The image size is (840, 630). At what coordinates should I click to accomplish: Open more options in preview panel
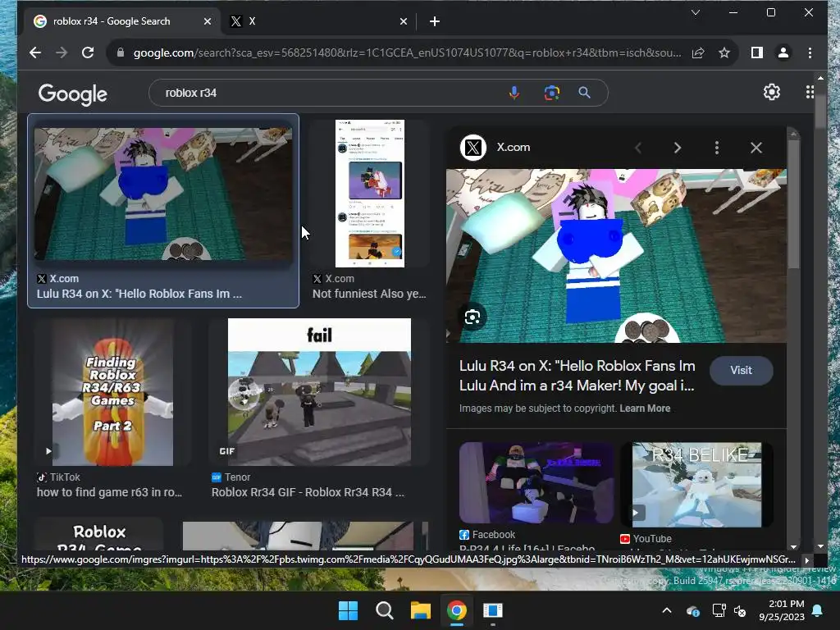point(717,148)
